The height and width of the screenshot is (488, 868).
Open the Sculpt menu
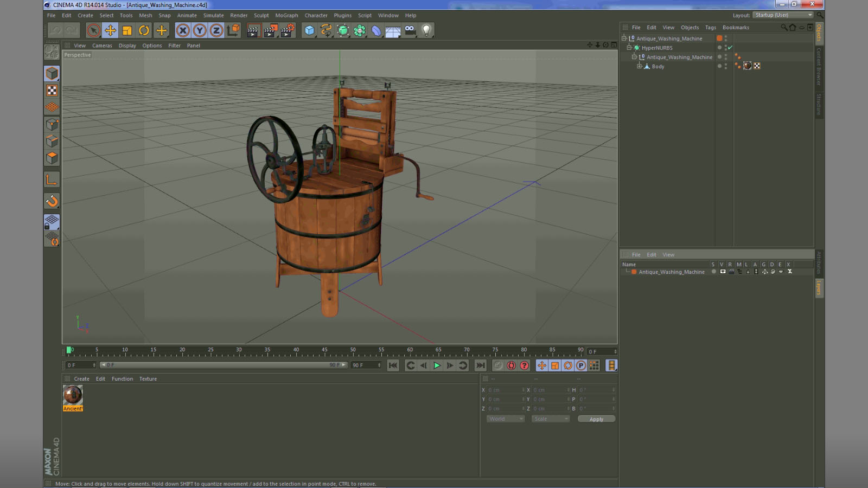(261, 15)
